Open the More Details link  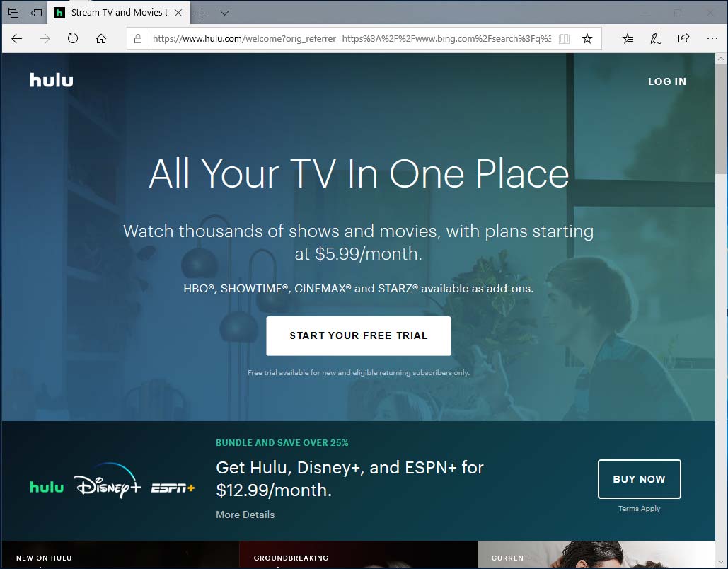245,515
